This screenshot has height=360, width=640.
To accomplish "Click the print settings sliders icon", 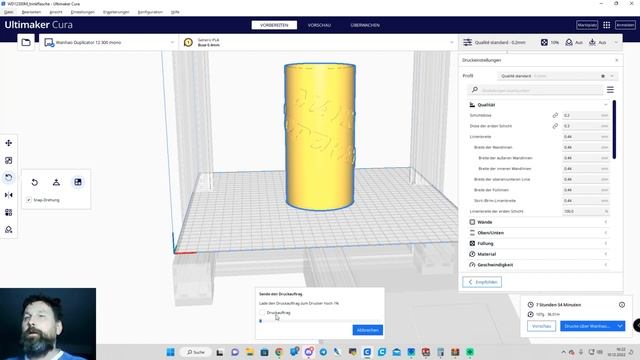I will click(468, 42).
